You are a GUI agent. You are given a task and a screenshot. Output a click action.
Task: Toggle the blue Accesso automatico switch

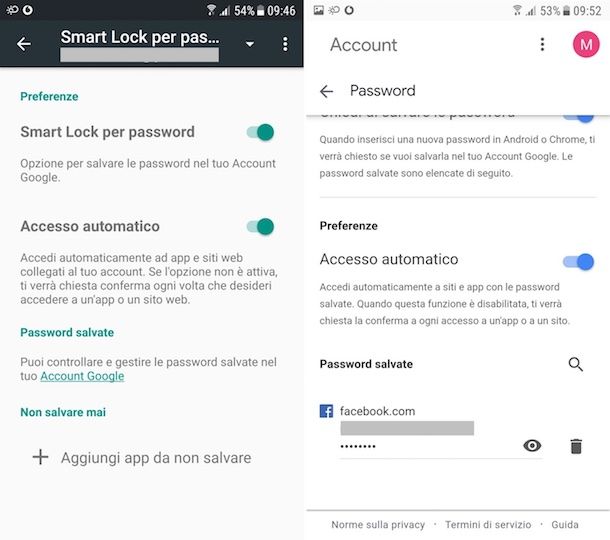tap(578, 261)
